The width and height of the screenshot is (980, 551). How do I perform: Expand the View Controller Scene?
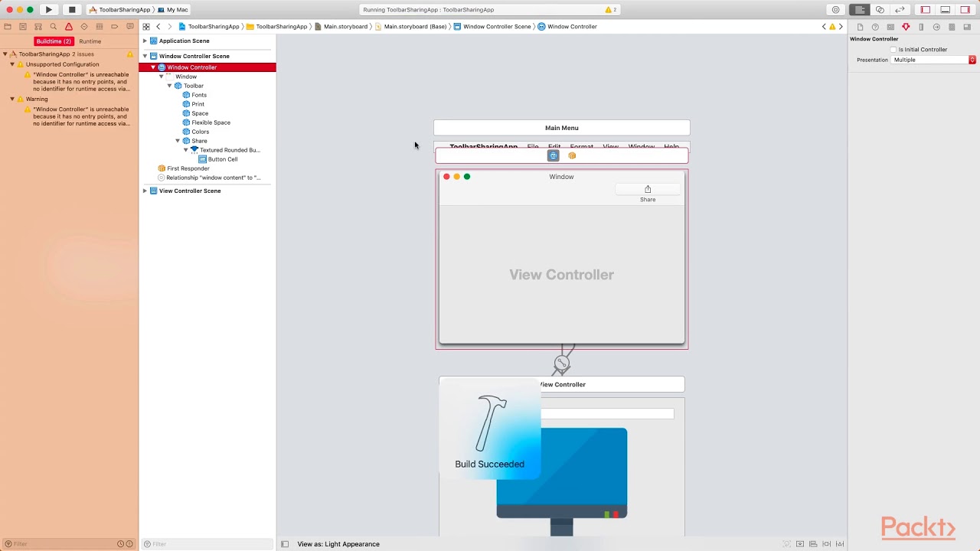pyautogui.click(x=145, y=191)
